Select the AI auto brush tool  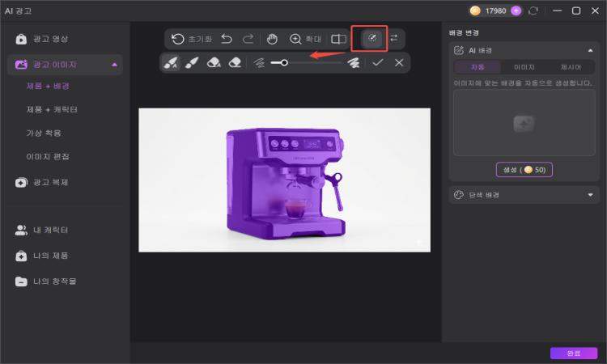[x=171, y=62]
